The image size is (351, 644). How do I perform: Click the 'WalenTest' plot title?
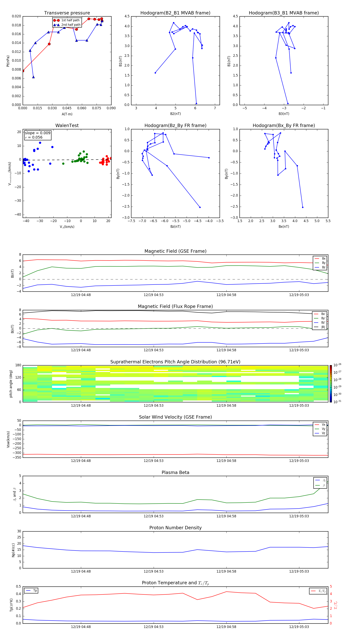point(67,125)
